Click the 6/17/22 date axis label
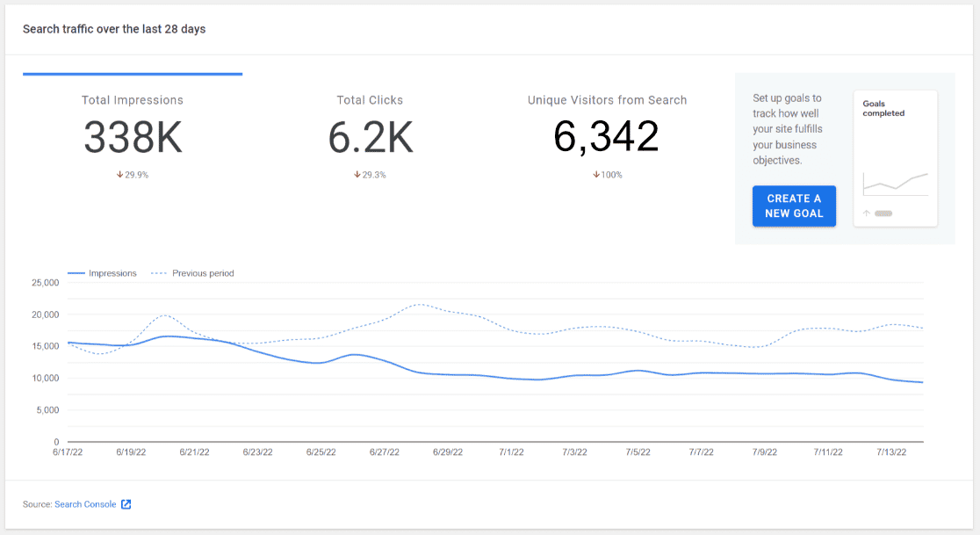 [68, 452]
